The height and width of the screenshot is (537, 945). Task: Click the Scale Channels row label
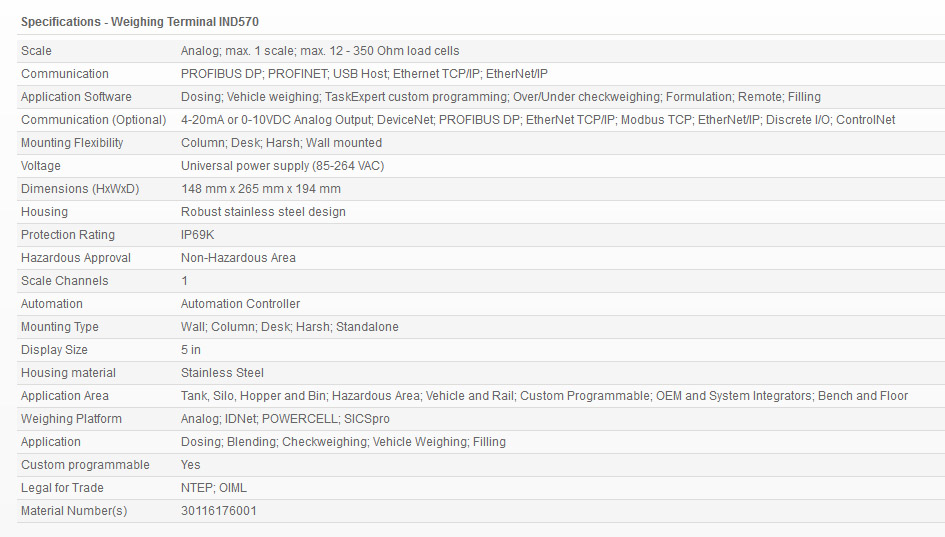(64, 281)
